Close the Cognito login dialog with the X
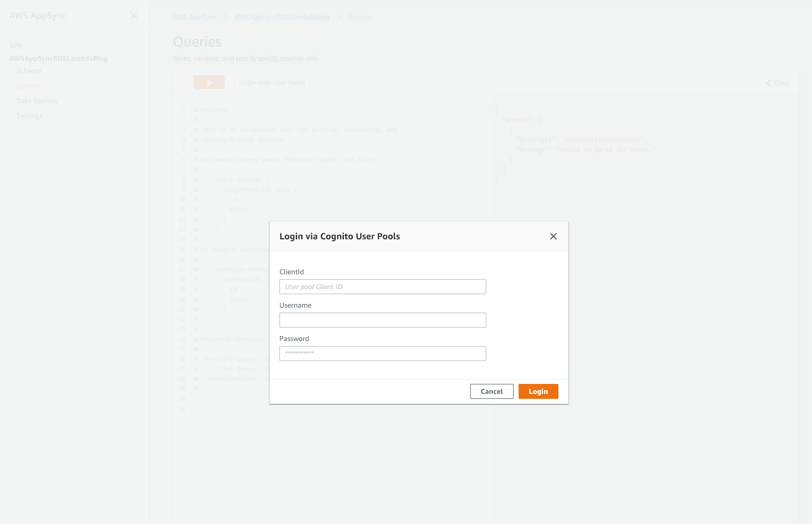 (553, 236)
